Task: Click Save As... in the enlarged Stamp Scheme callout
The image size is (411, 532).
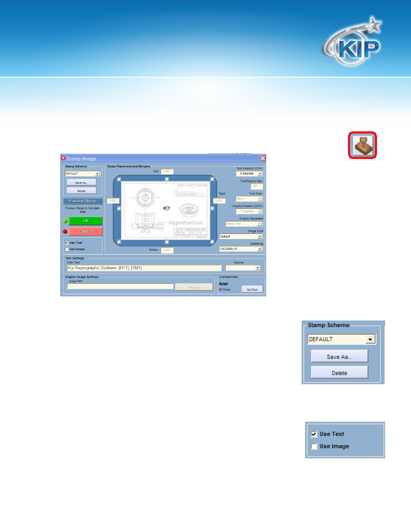Action: (339, 356)
